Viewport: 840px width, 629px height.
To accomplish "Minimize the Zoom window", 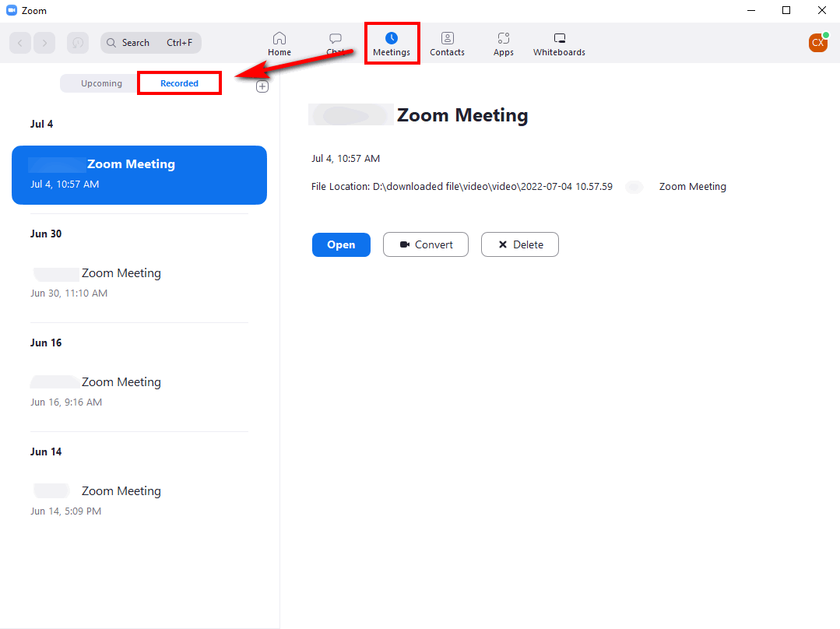I will (751, 10).
